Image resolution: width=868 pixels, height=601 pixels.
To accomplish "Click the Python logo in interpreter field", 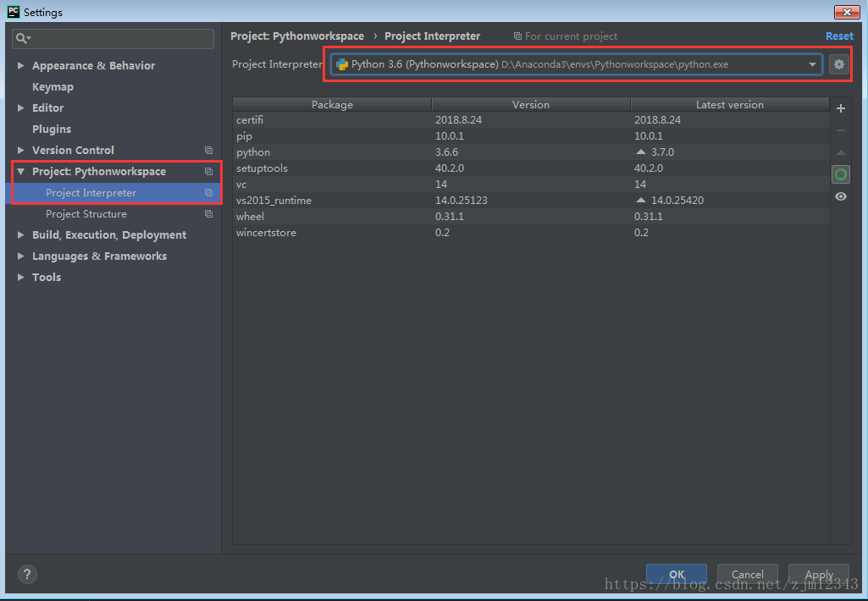I will [x=342, y=64].
